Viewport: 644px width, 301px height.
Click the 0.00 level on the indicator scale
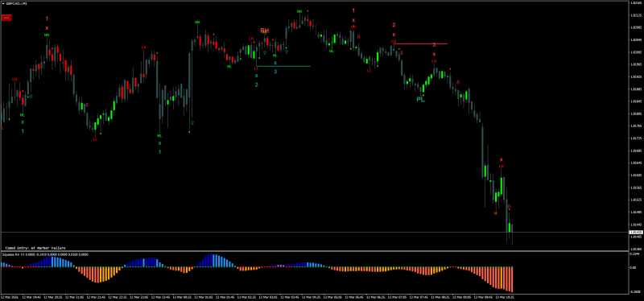[x=634, y=267]
